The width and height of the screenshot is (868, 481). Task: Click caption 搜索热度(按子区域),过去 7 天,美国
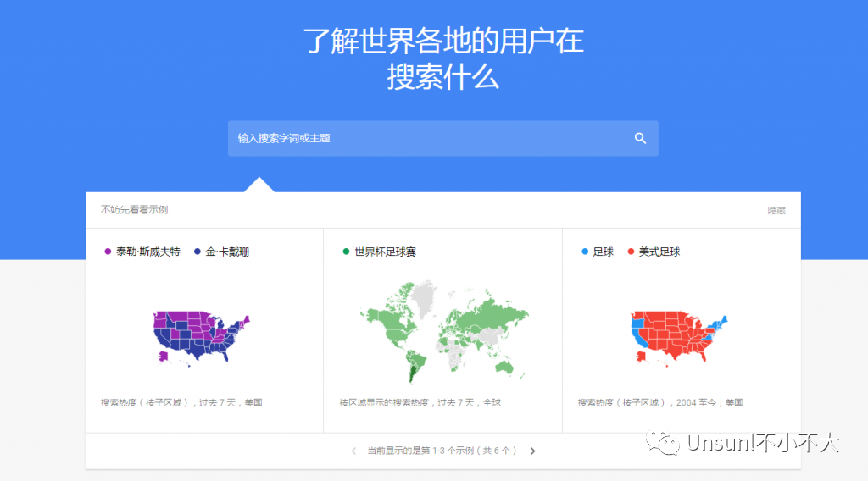point(181,402)
